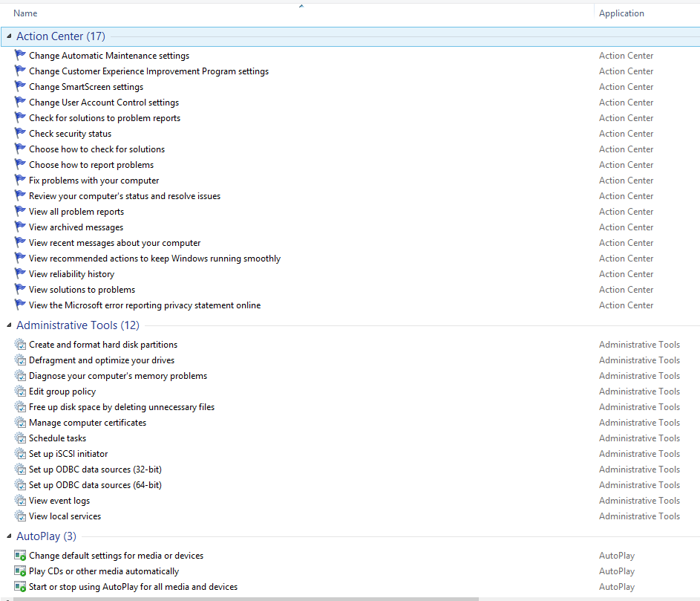
Task: Click Action Center cell in View reliability history row
Action: 626,274
